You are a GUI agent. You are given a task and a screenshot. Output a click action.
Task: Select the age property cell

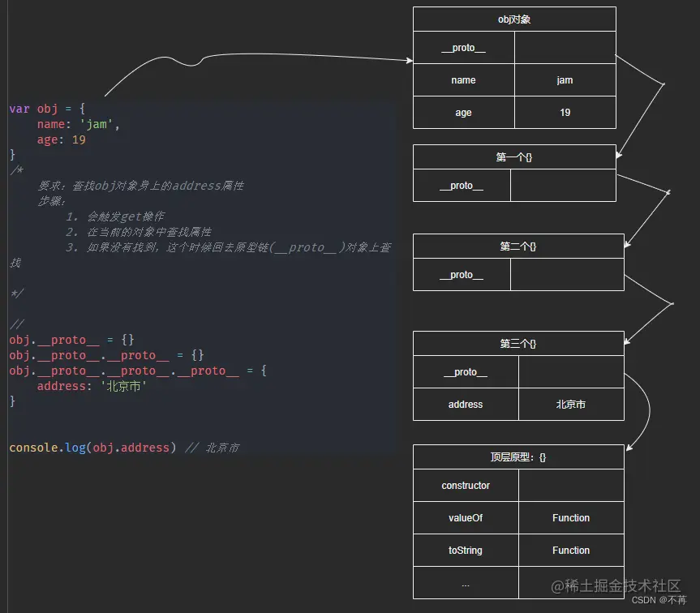click(463, 112)
